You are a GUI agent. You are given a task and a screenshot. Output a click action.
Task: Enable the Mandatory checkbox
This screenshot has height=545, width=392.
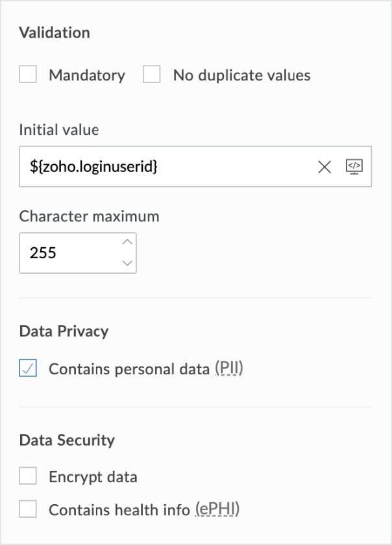click(28, 75)
